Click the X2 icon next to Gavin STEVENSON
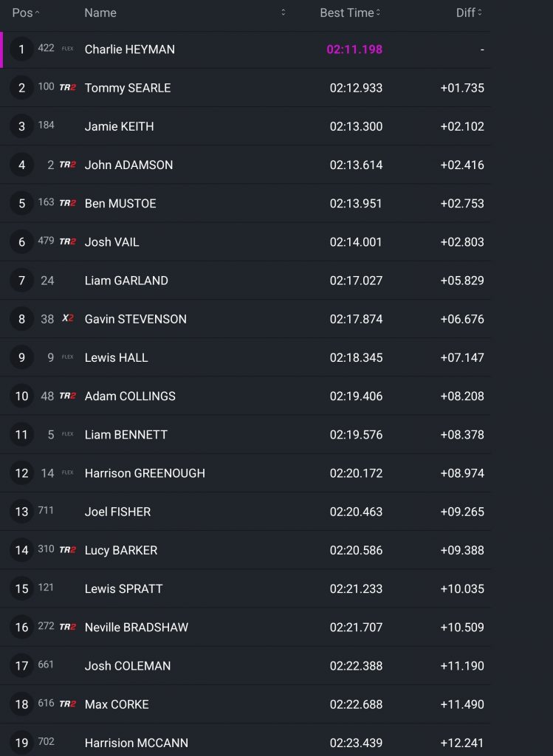 (67, 319)
